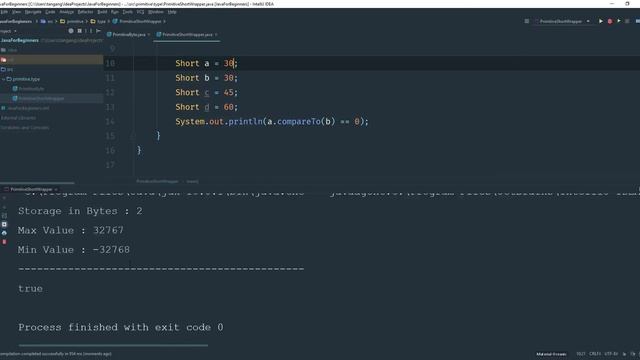The width and height of the screenshot is (640, 360).
Task: Open PrimitiveShortWrapper class in project tree
Action: (x=38, y=98)
